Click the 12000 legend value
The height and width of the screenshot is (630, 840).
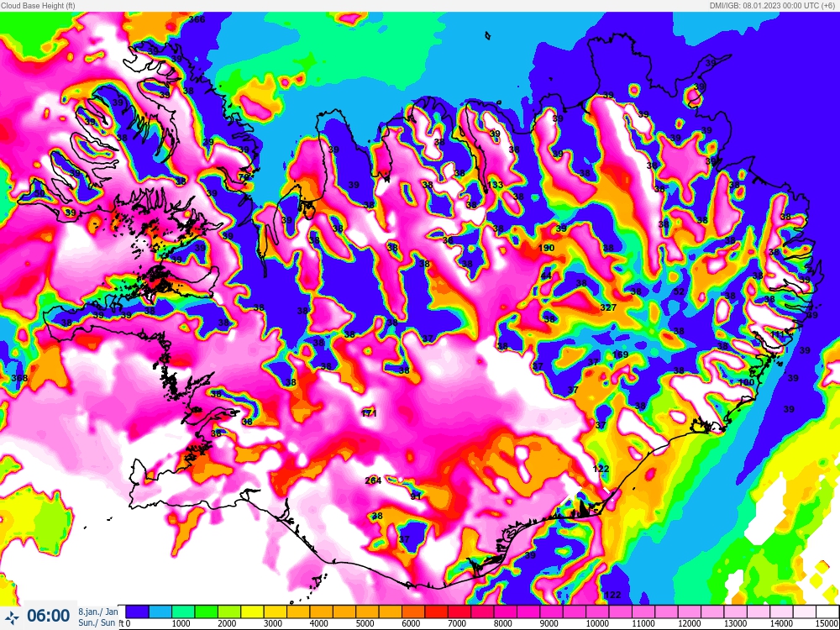click(x=690, y=623)
